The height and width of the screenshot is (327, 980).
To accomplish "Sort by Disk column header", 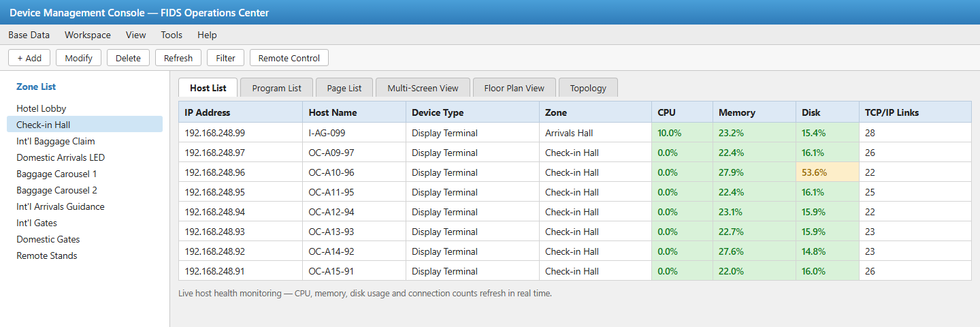I will pyautogui.click(x=828, y=112).
